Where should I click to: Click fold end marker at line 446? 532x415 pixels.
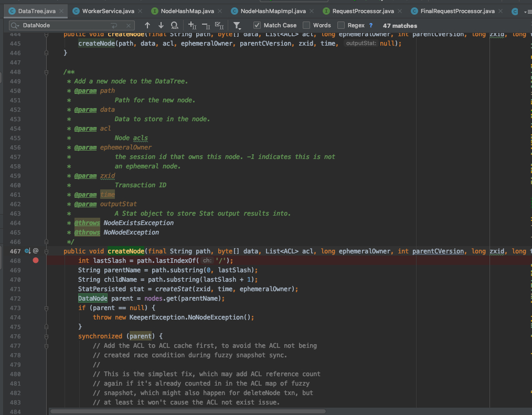tap(47, 53)
